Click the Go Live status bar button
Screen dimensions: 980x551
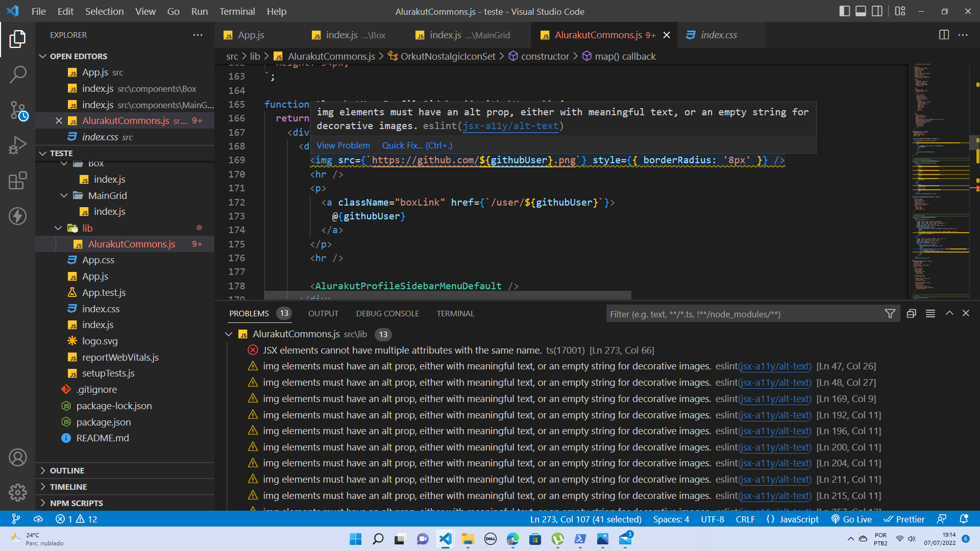tap(851, 519)
